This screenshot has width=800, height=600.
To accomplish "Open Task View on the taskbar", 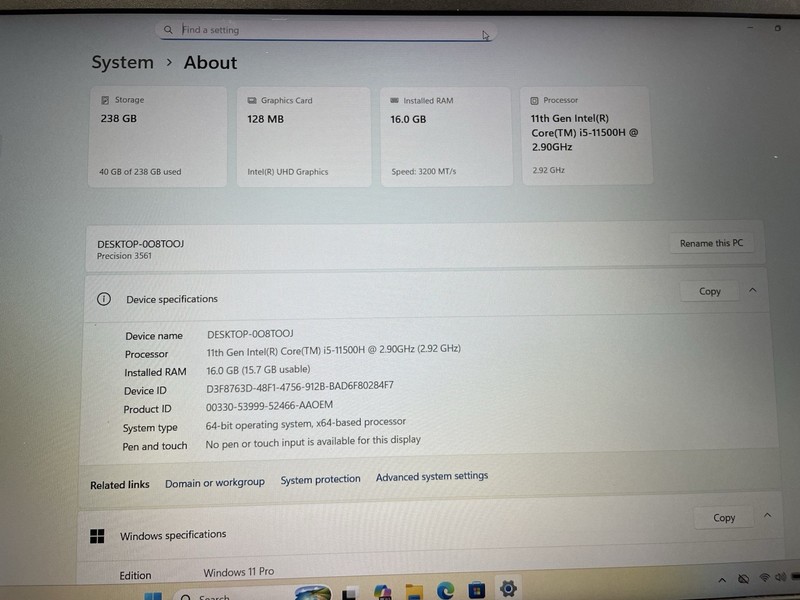I will click(349, 593).
